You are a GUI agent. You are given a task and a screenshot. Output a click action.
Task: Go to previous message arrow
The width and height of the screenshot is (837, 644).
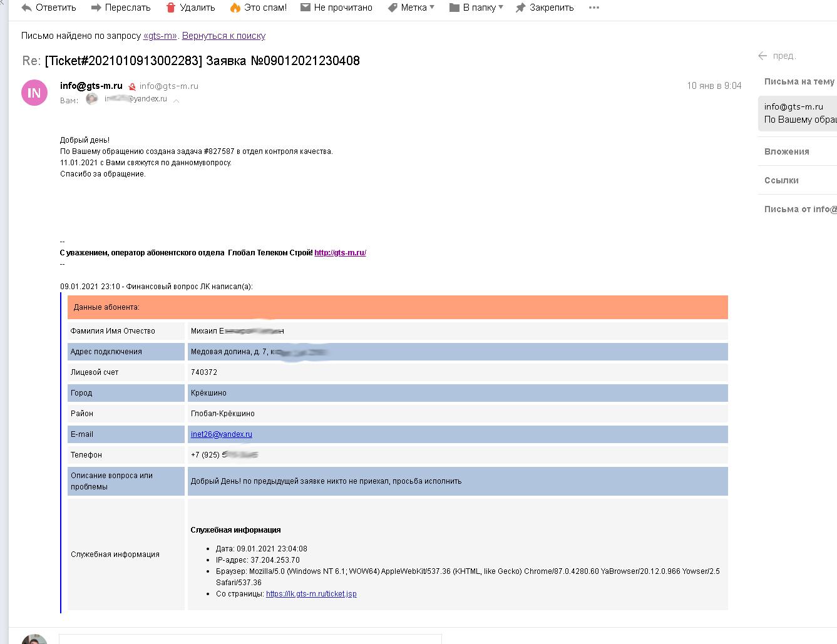pyautogui.click(x=763, y=56)
